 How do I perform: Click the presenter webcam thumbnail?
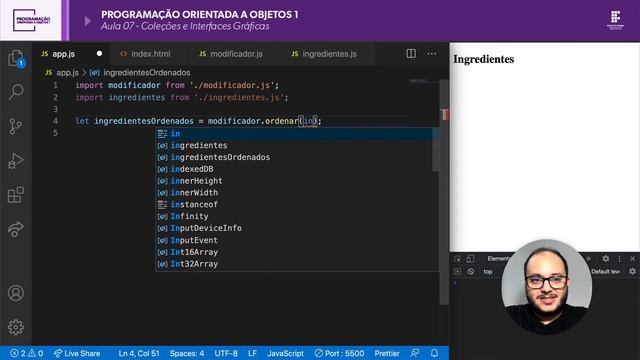tap(547, 287)
